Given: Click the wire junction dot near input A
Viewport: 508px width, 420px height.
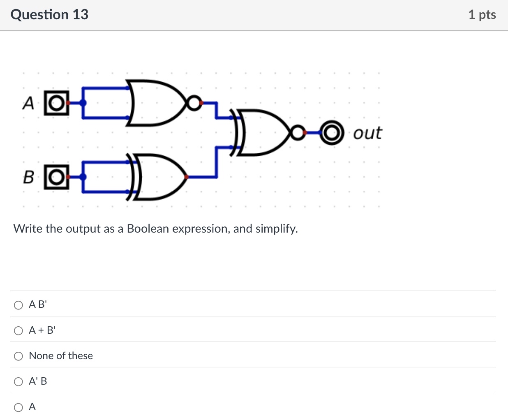Looking at the screenshot, I should click(x=83, y=102).
